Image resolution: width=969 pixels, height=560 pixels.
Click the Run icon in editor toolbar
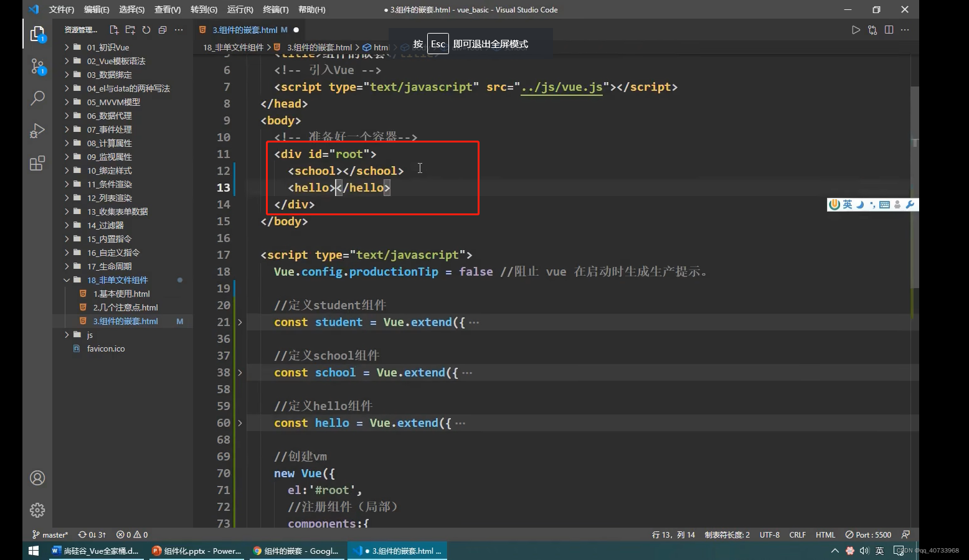click(x=856, y=30)
